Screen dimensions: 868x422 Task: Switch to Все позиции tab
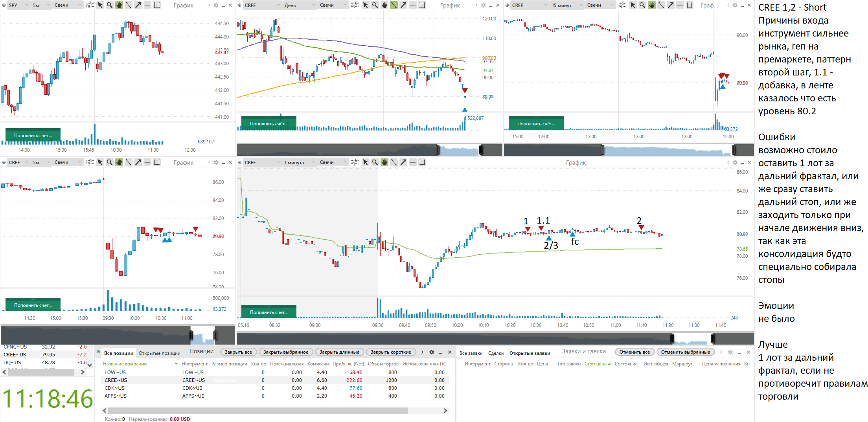click(x=119, y=353)
